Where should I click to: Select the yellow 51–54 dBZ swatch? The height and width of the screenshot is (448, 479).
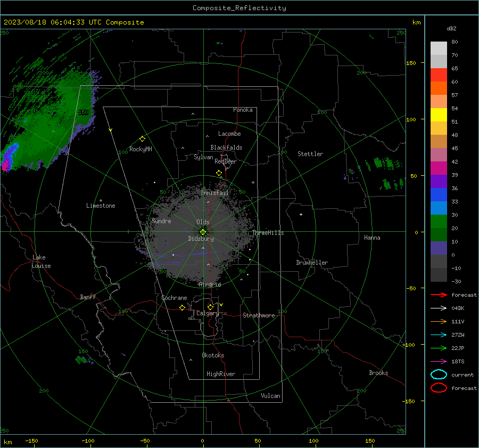click(439, 115)
